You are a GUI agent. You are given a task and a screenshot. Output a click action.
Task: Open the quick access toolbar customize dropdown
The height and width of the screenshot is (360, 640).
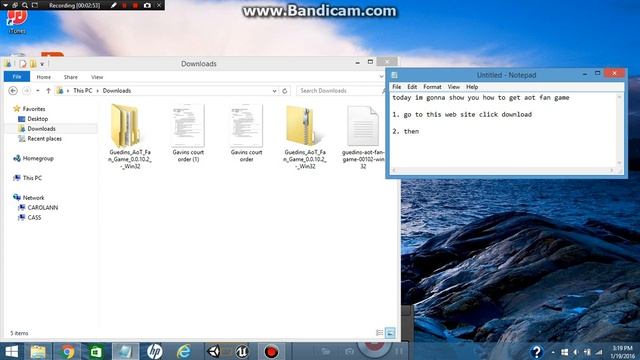[42, 64]
